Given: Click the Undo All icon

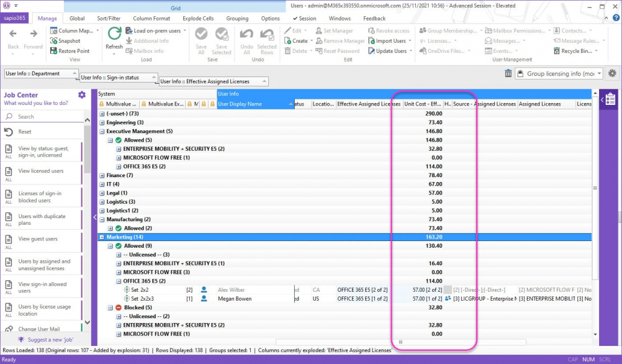Looking at the screenshot, I should click(247, 34).
